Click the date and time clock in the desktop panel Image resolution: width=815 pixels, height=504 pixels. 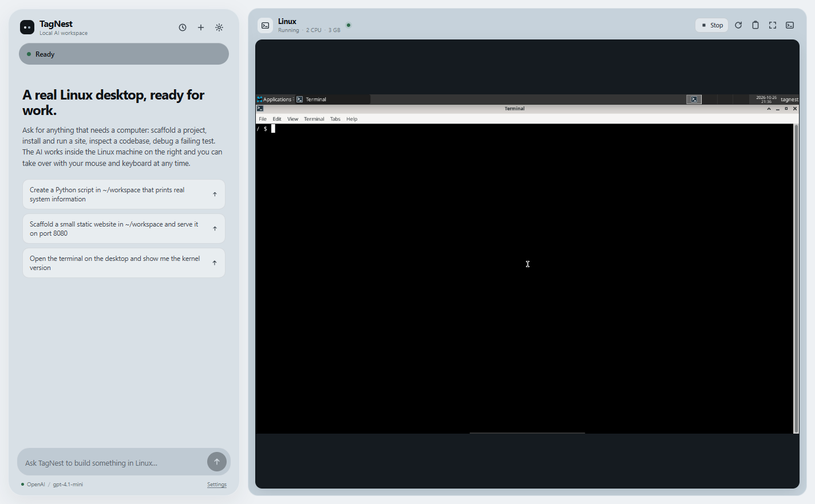click(766, 100)
